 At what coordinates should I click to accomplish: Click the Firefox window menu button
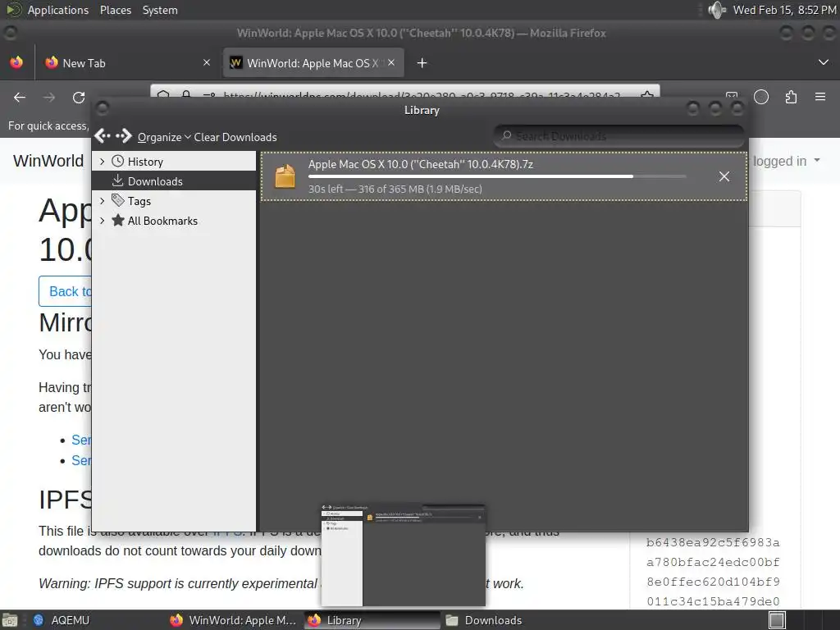(x=10, y=33)
